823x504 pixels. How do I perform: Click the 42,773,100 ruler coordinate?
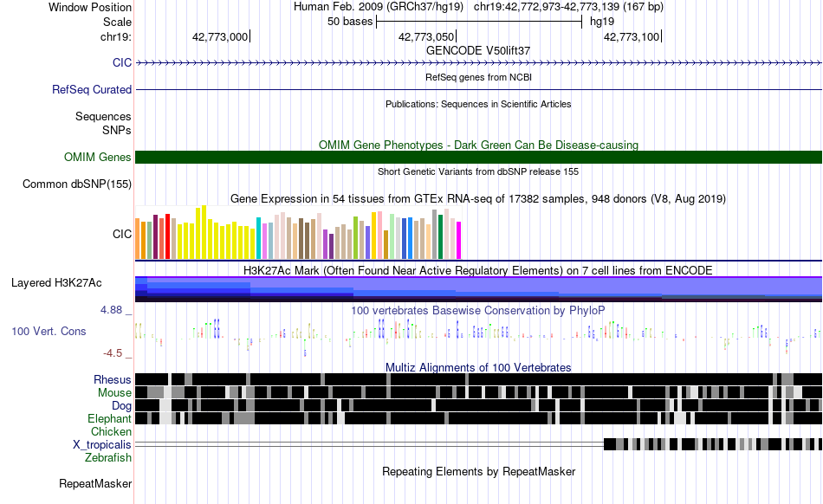[632, 36]
